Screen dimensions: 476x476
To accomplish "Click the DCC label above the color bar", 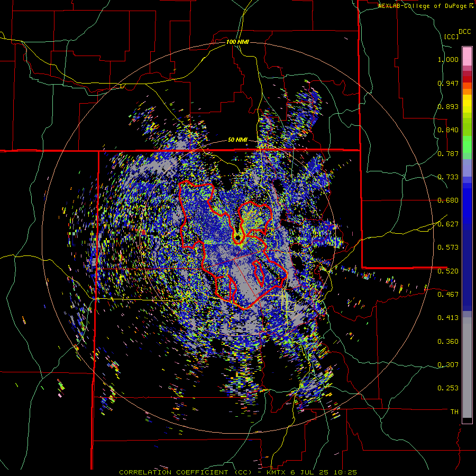I will tap(465, 32).
